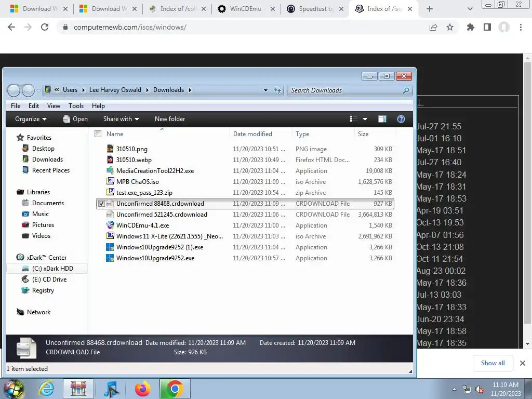Open Music library
Image resolution: width=532 pixels, height=399 pixels.
(40, 214)
